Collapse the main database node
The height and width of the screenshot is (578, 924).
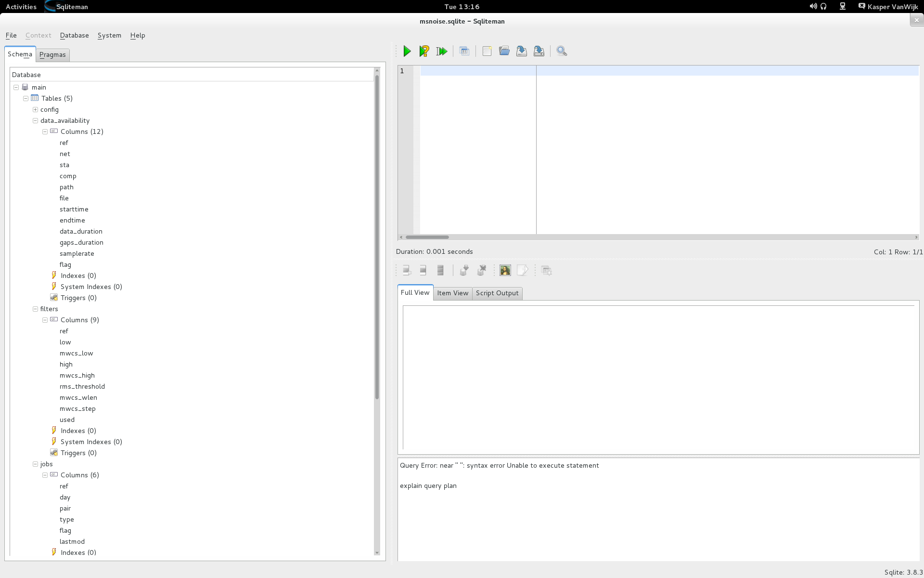click(16, 87)
